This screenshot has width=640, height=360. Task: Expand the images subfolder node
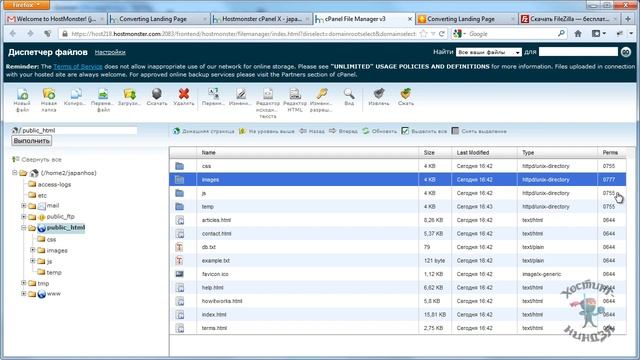point(33,250)
